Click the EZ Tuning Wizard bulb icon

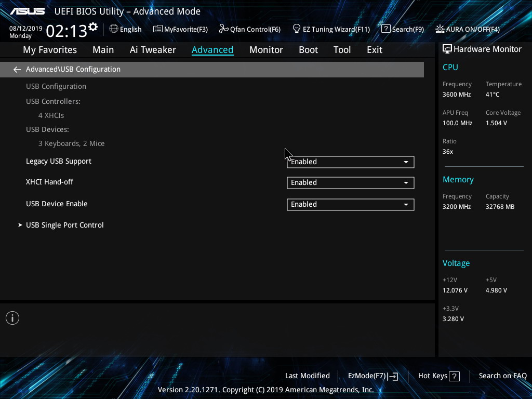[297, 29]
